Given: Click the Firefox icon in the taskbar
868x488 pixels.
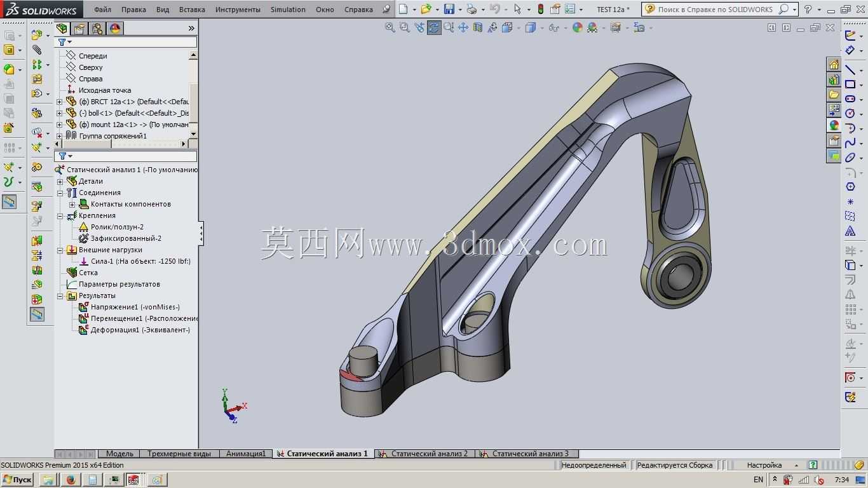Looking at the screenshot, I should 71,480.
